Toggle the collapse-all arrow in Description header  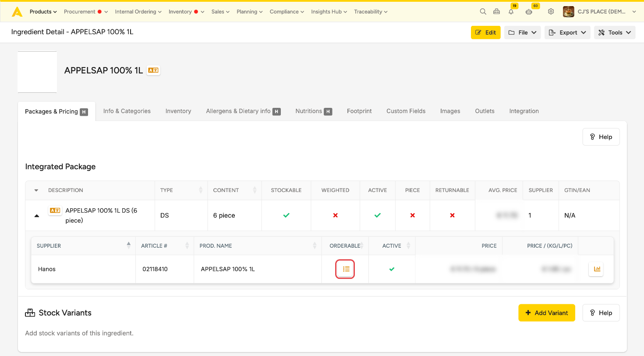pyautogui.click(x=36, y=190)
